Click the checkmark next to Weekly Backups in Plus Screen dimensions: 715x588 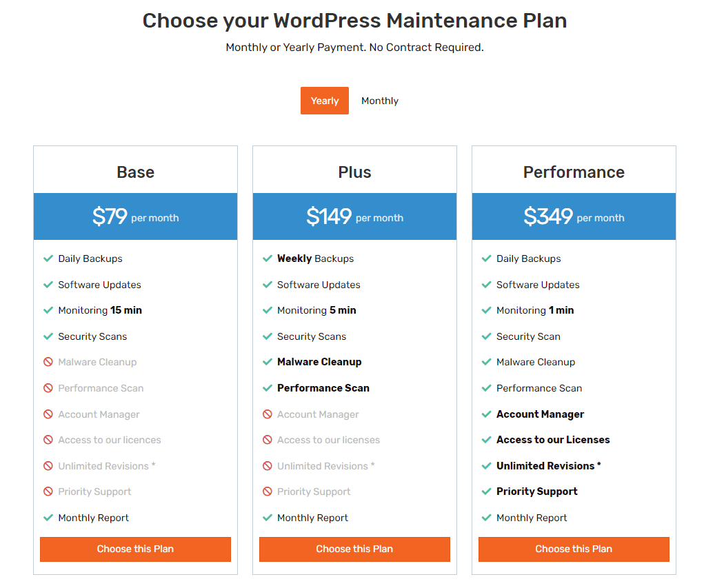268,258
